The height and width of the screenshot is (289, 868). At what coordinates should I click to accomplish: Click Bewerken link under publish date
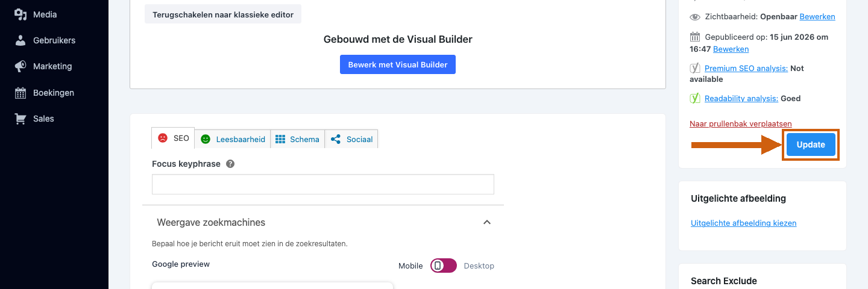[x=731, y=49]
